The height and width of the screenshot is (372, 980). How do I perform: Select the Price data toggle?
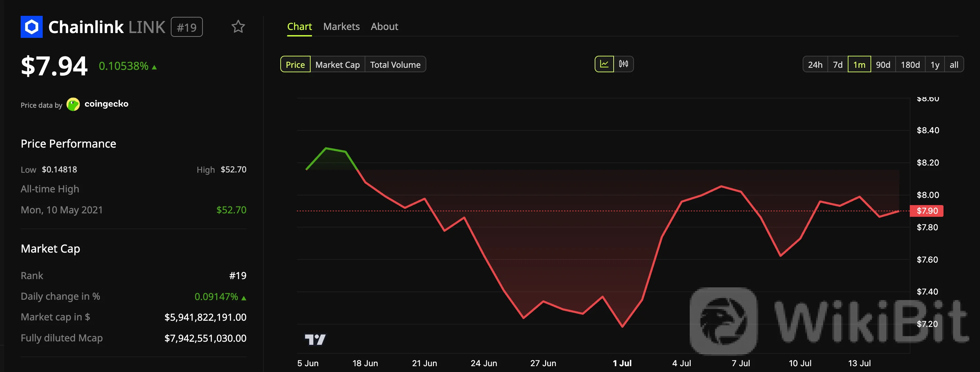tap(295, 64)
